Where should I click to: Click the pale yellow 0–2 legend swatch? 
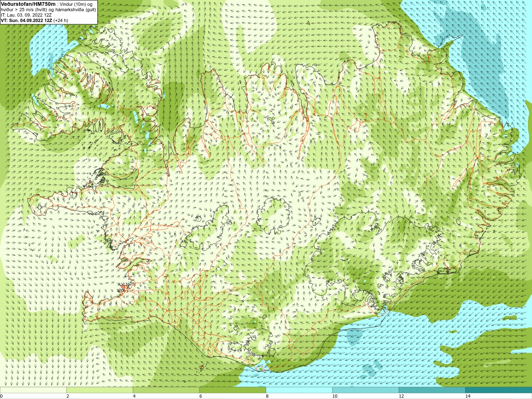pos(33,390)
